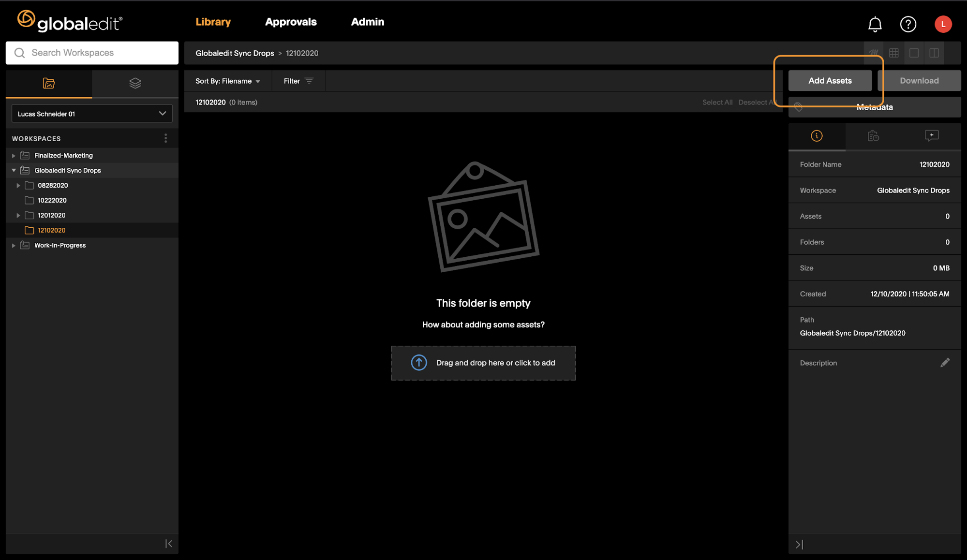Click Globaledit Sync Drops breadcrumb
Image resolution: width=967 pixels, height=560 pixels.
tap(235, 53)
